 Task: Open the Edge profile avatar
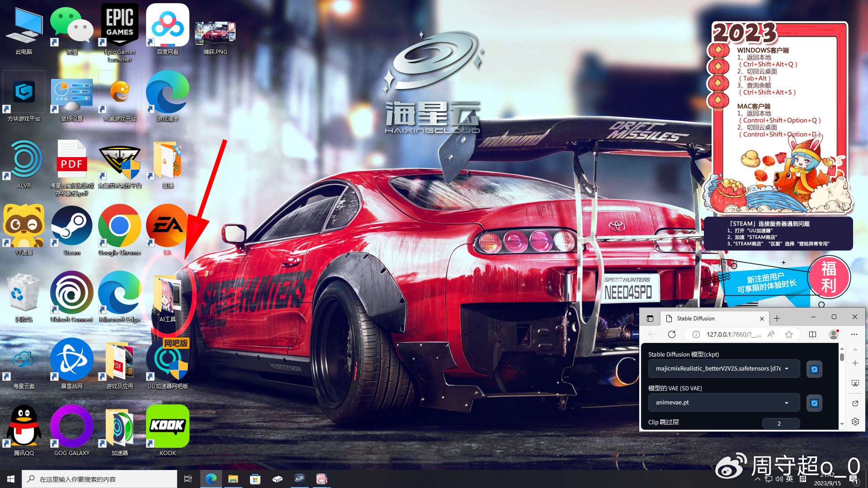(x=834, y=334)
